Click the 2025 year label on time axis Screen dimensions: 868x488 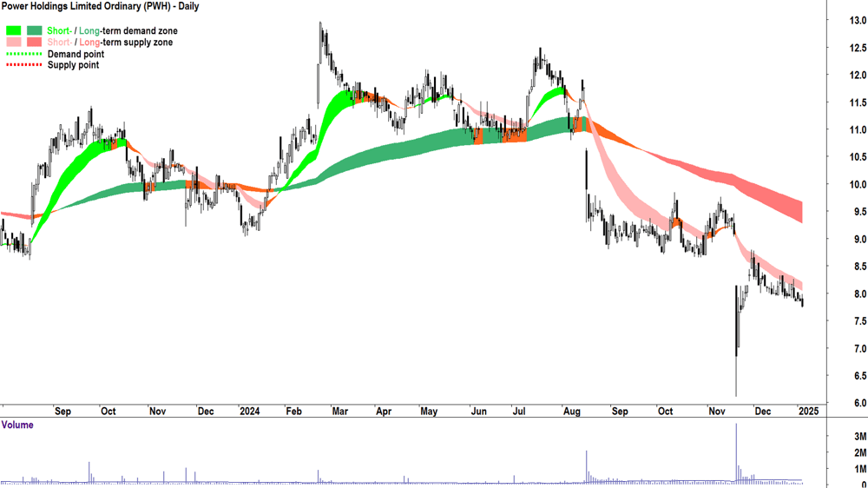click(808, 412)
